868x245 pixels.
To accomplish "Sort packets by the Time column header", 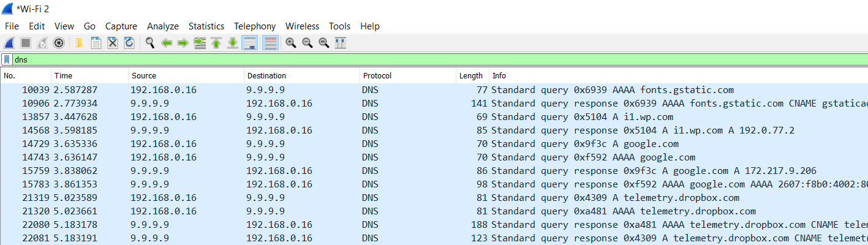I will coord(89,76).
